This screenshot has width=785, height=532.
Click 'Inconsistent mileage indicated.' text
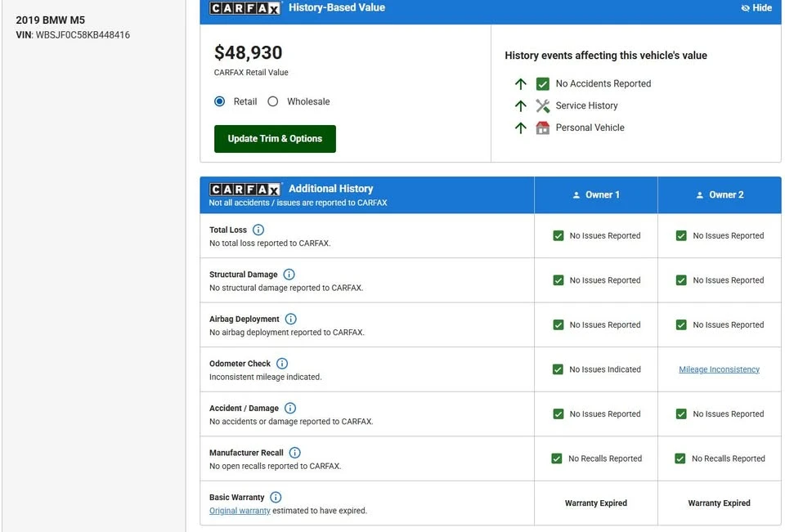pyautogui.click(x=265, y=377)
